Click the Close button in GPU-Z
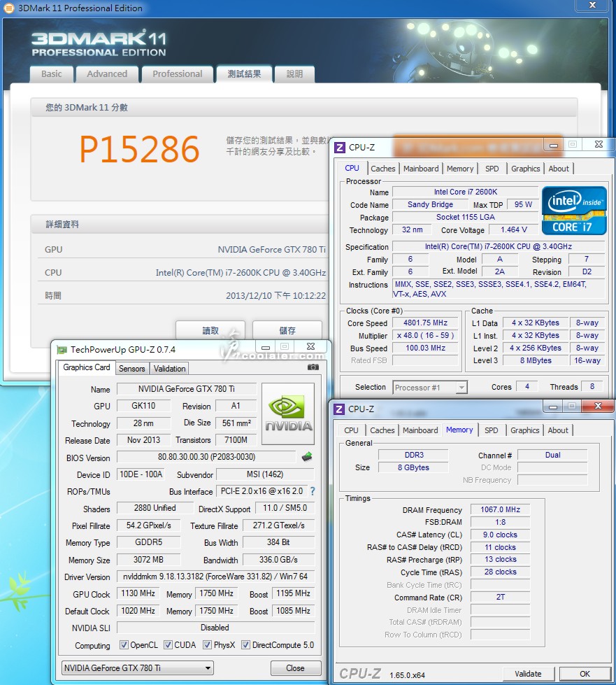 click(x=296, y=668)
